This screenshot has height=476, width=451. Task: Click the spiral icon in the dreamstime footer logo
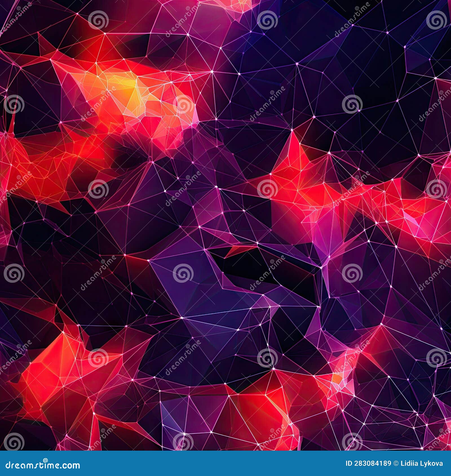pos(46,460)
